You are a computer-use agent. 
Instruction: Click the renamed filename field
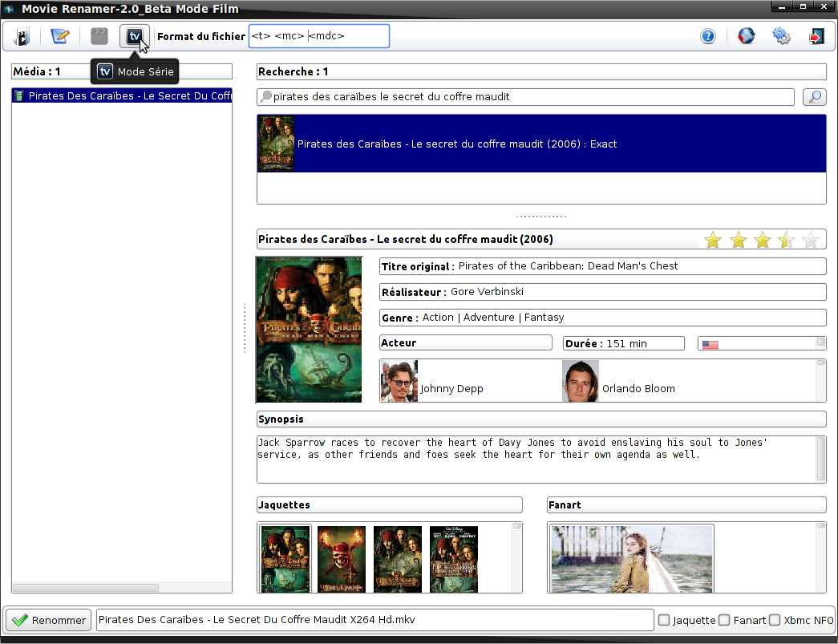374,620
